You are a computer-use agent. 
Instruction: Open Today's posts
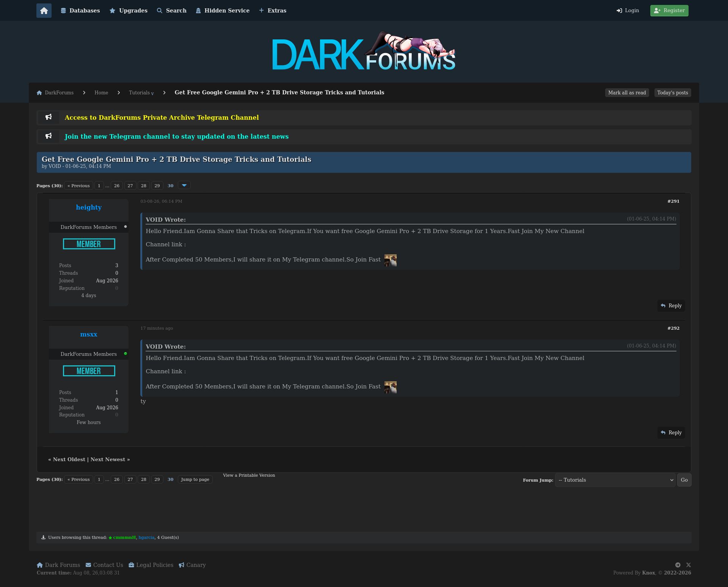tap(673, 93)
